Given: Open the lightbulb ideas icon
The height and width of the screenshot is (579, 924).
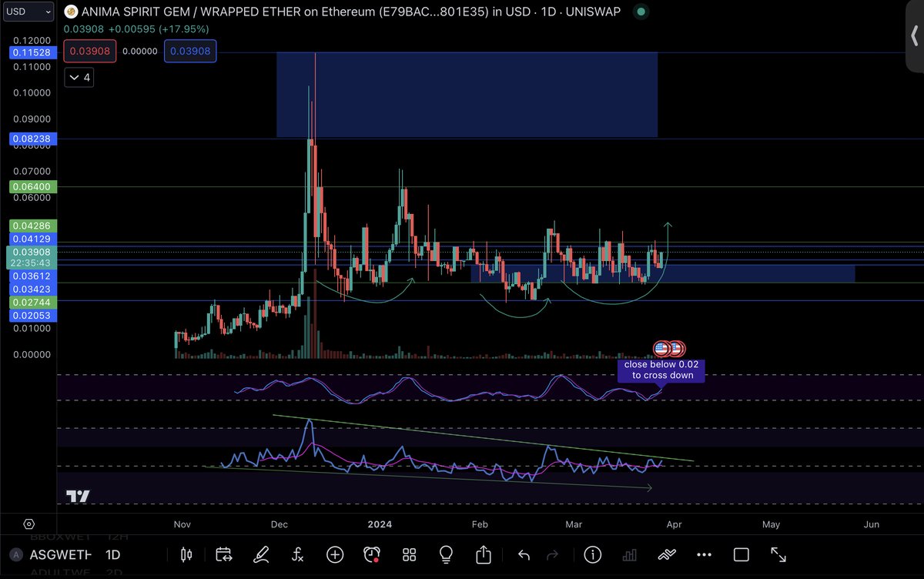Looking at the screenshot, I should pyautogui.click(x=446, y=554).
